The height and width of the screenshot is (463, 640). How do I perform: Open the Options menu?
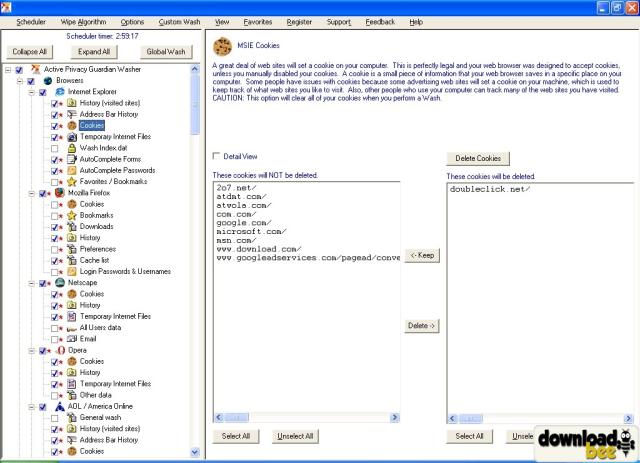[x=132, y=22]
